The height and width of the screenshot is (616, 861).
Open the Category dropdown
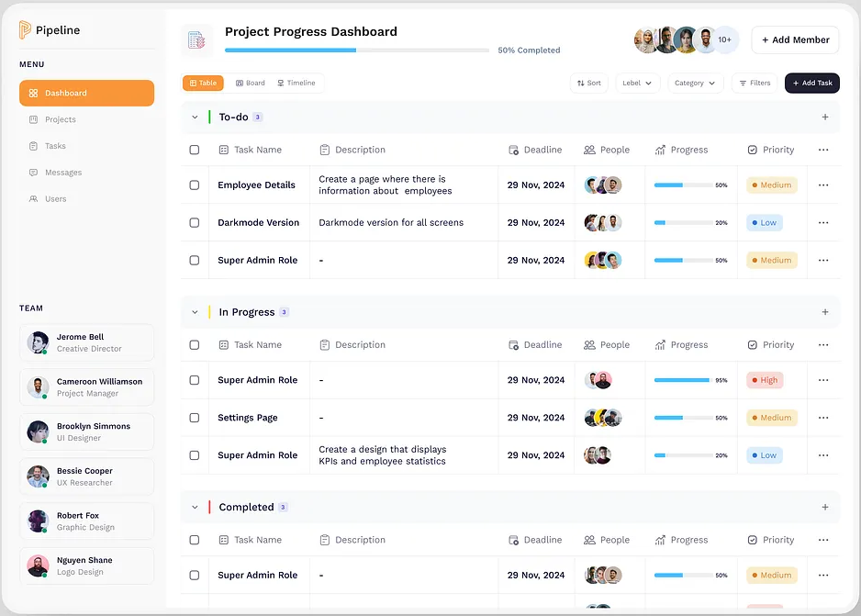pyautogui.click(x=695, y=84)
